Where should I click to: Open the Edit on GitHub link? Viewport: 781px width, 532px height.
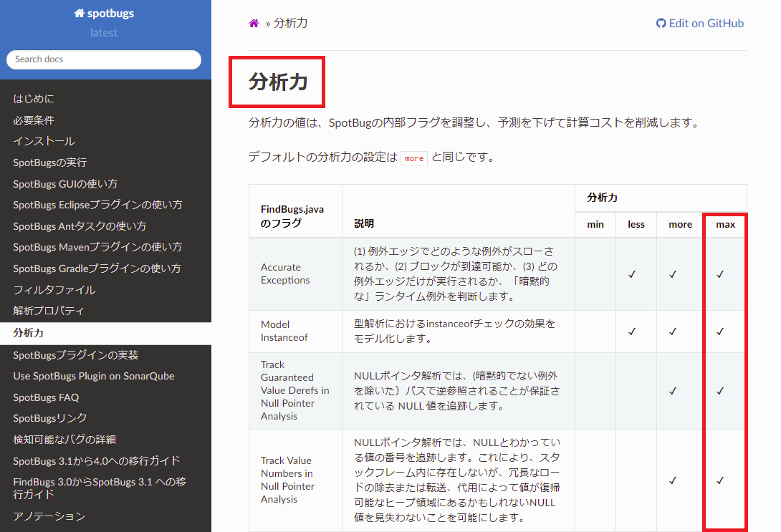[700, 24]
